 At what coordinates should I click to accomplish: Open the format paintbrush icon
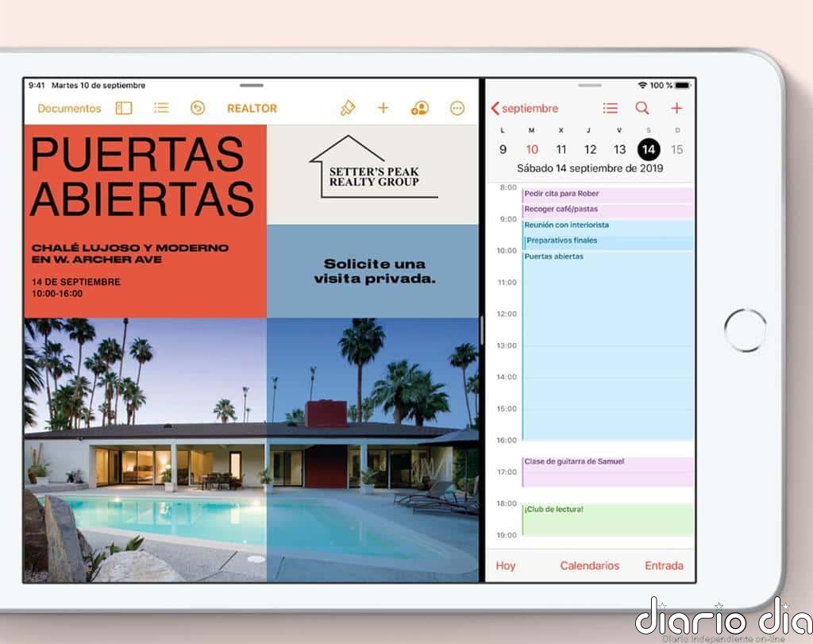pos(347,108)
